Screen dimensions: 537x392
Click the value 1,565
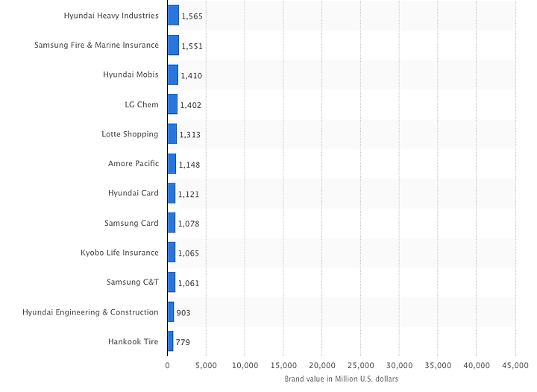coord(192,16)
